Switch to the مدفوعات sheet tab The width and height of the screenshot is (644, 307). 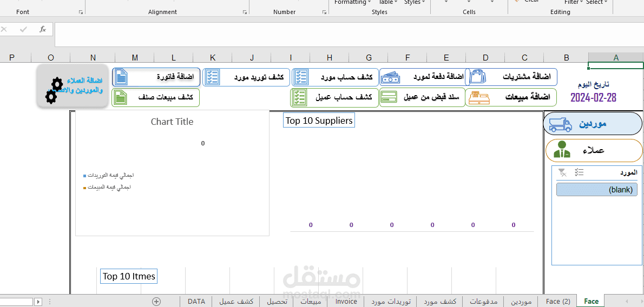483,302
